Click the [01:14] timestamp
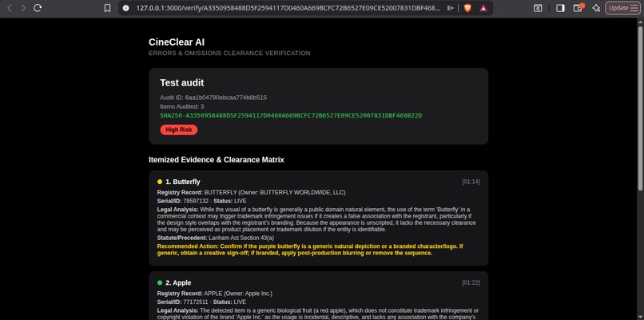This screenshot has height=320, width=644. coord(471,182)
